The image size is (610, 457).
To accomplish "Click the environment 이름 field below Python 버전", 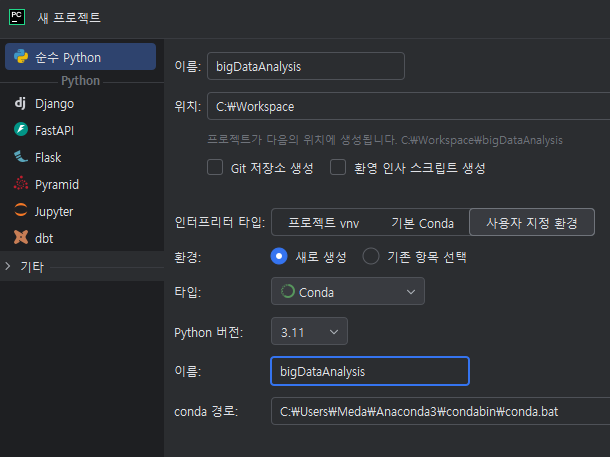I will (x=370, y=371).
